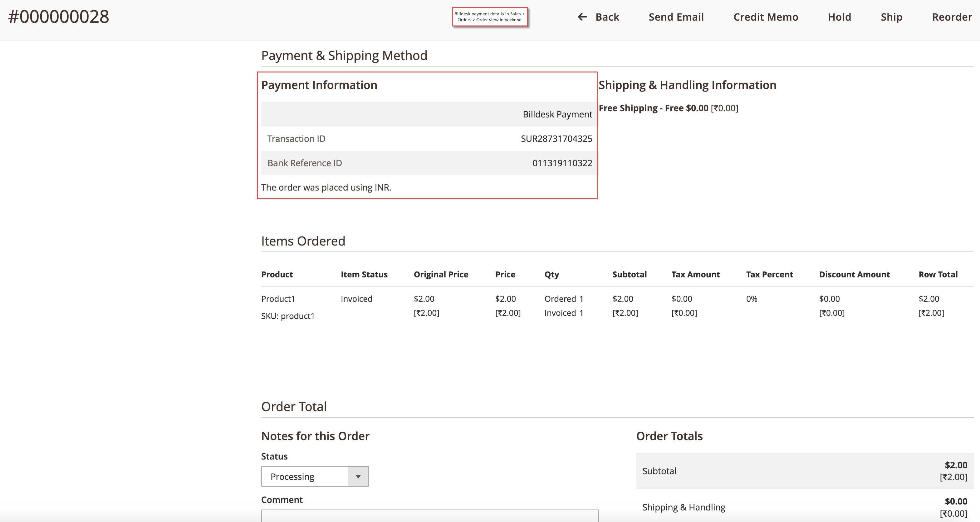The height and width of the screenshot is (522, 980).
Task: Click the SKU: product1 text
Action: tap(288, 316)
